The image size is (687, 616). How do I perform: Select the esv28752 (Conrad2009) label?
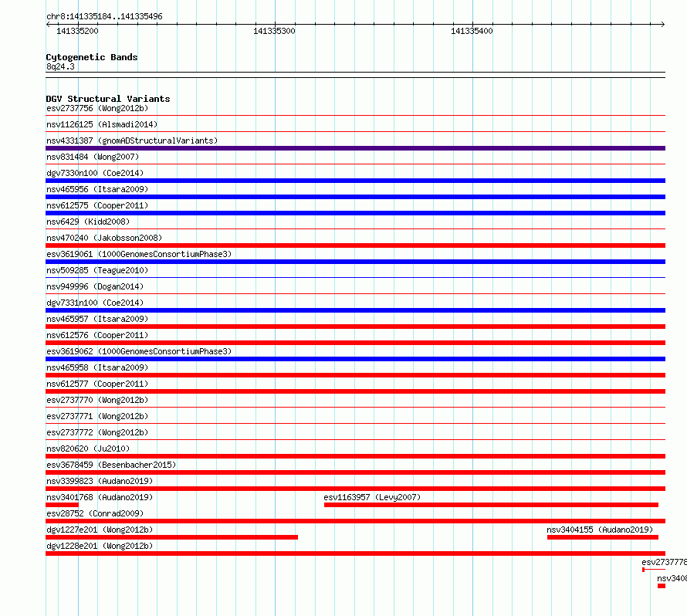(95, 513)
